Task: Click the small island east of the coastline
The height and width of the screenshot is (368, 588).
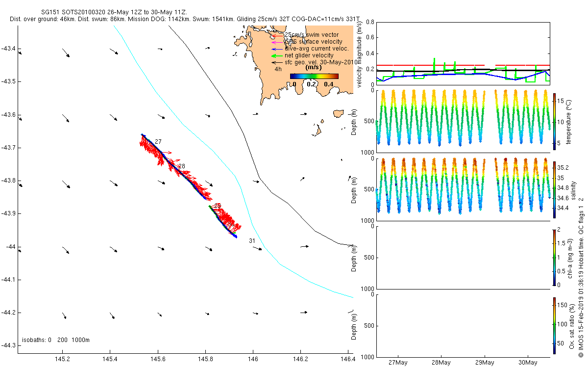Action: point(338,114)
